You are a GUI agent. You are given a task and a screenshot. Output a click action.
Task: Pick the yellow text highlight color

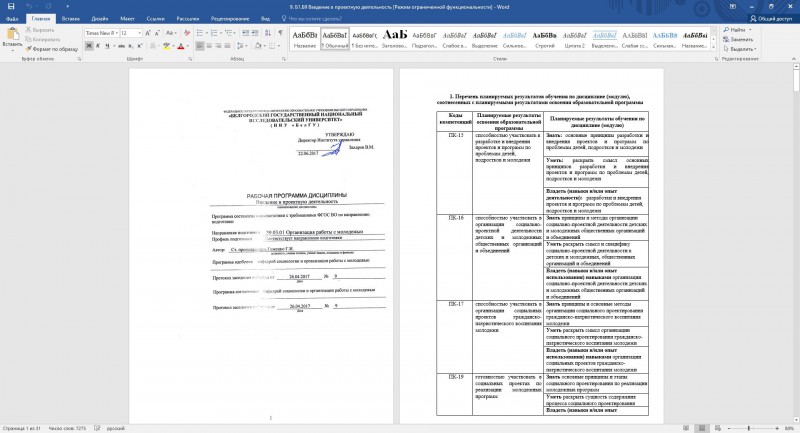coord(166,46)
